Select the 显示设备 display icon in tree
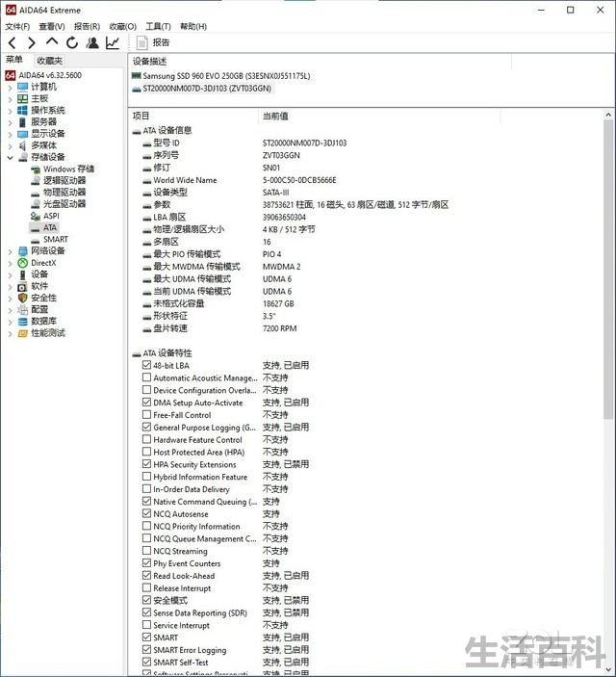Screen dimensions: 616x677 [x=23, y=134]
